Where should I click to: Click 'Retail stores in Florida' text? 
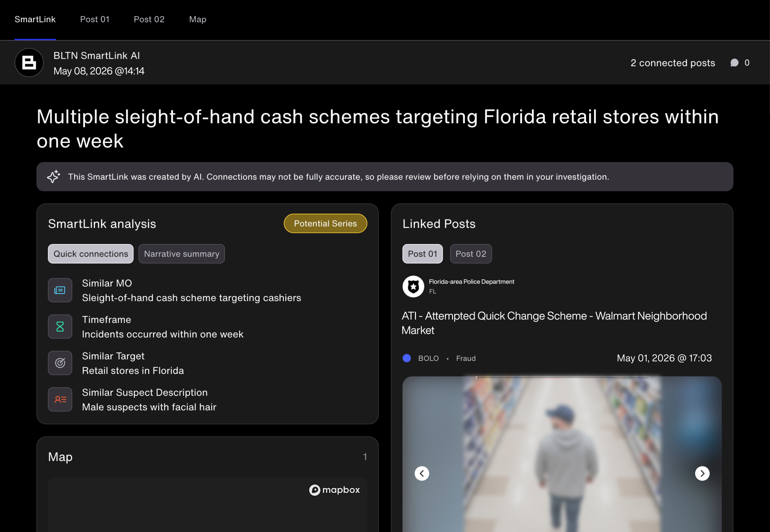[x=133, y=370]
